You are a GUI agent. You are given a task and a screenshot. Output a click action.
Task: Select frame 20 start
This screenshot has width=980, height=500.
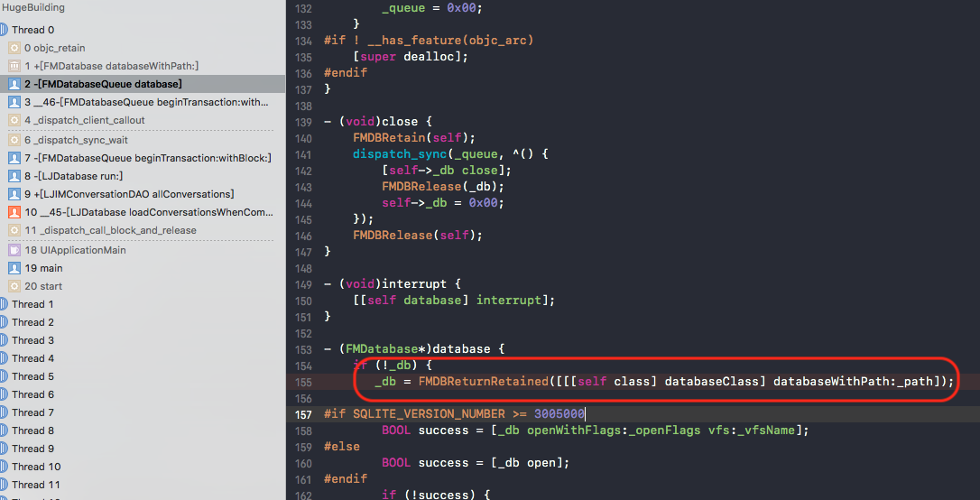(143, 286)
